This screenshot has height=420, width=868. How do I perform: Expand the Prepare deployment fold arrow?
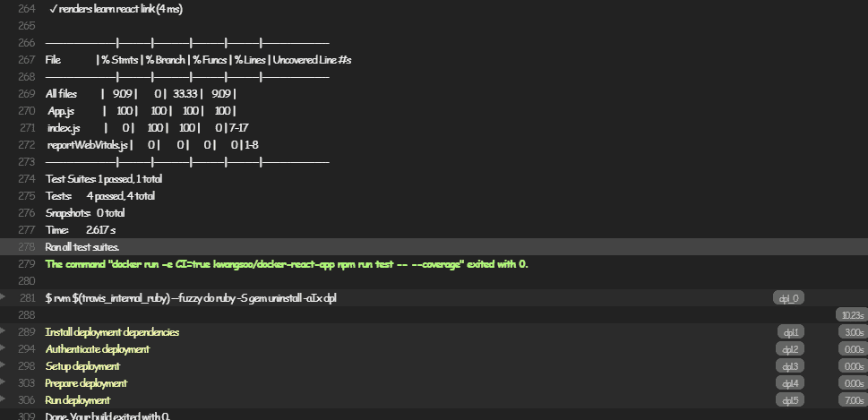[x=3, y=382]
